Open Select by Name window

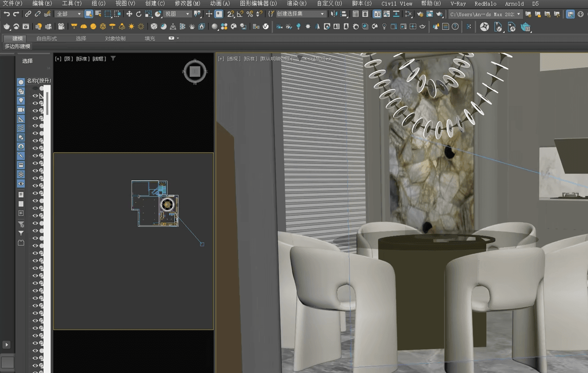click(x=98, y=14)
